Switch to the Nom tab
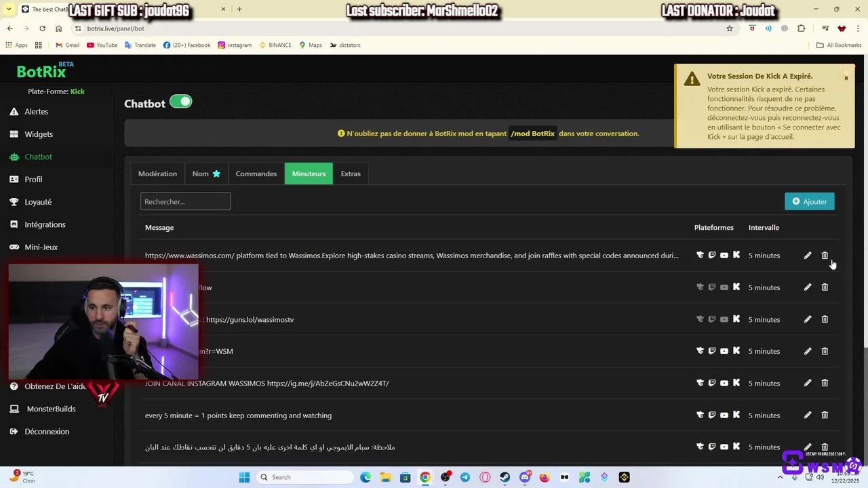Screen dimensions: 868x488 206,174
